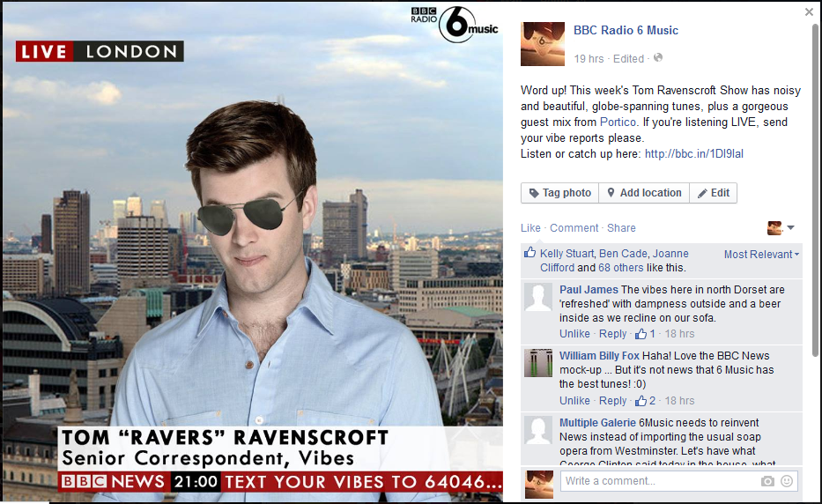Viewport: 822px width, 504px height.
Task: Open the emoji sticker picker in comment box
Action: [787, 481]
